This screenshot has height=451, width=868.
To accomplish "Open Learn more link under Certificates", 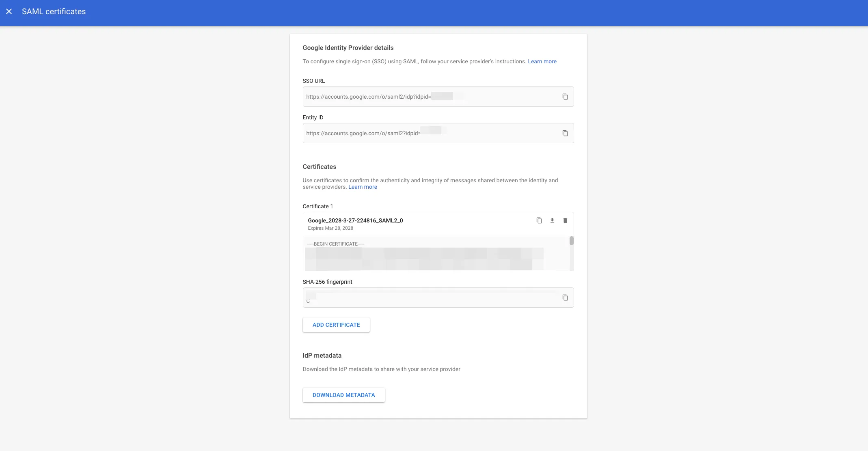I will pyautogui.click(x=362, y=187).
